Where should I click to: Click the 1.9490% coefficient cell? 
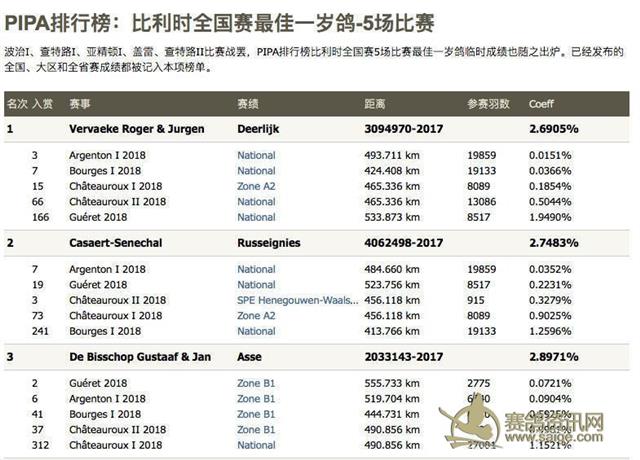click(550, 218)
